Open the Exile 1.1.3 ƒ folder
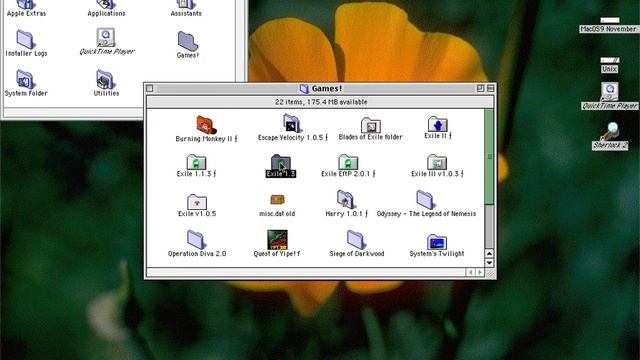Image resolution: width=640 pixels, height=360 pixels. click(x=196, y=162)
